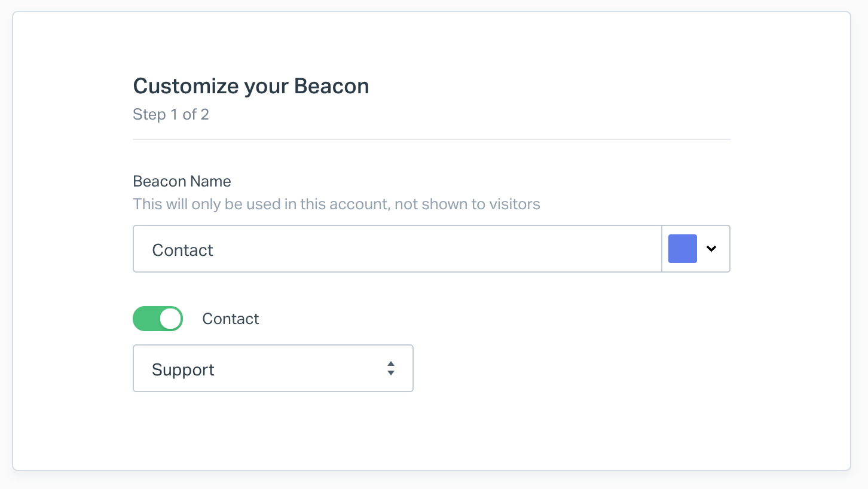Image resolution: width=868 pixels, height=489 pixels.
Task: Click the "Step 1 of 2" indicator
Action: (170, 115)
